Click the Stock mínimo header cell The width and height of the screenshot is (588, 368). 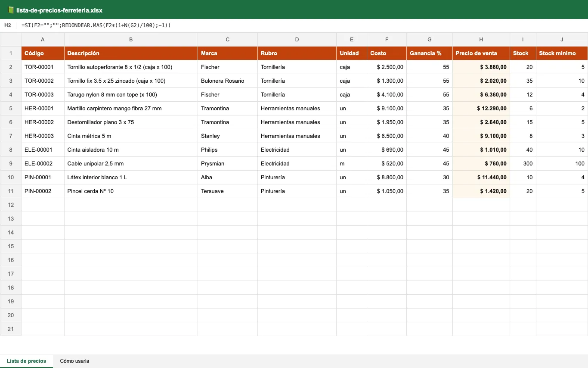click(x=562, y=53)
